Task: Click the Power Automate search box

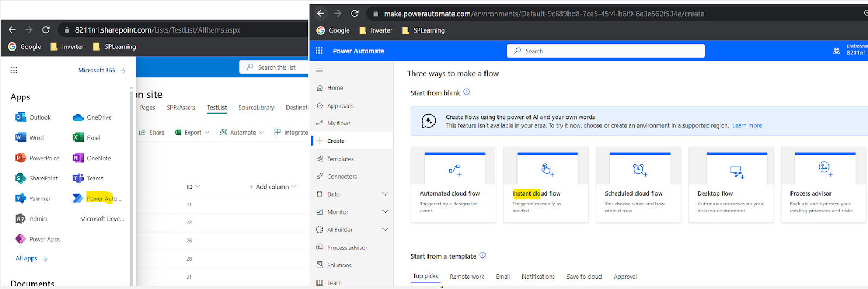Action: 605,51
